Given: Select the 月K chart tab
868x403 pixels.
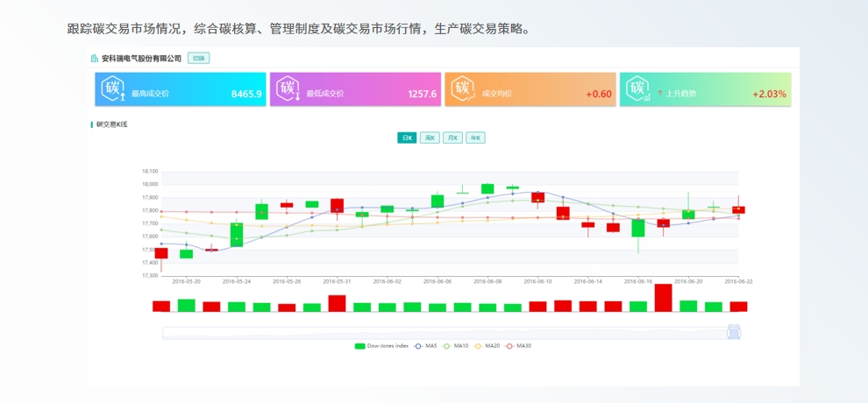Looking at the screenshot, I should click(452, 138).
